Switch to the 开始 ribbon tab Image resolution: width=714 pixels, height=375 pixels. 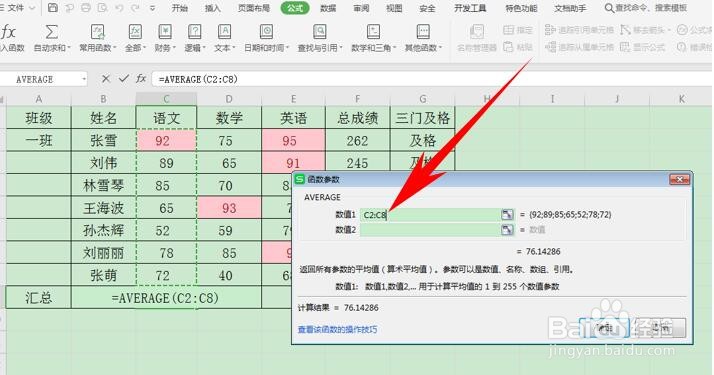[179, 8]
